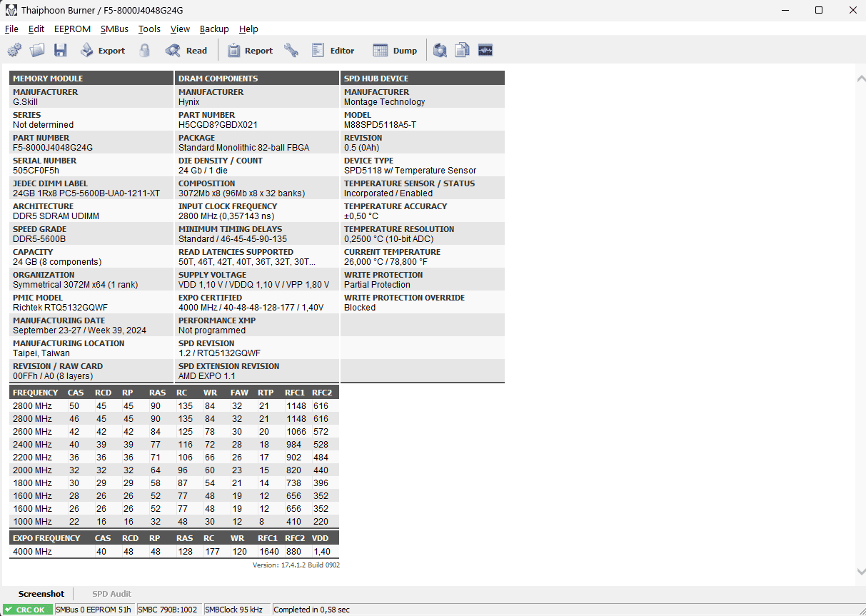Open the Editor toolbar button
Screen dimensions: 866x616
(x=333, y=51)
